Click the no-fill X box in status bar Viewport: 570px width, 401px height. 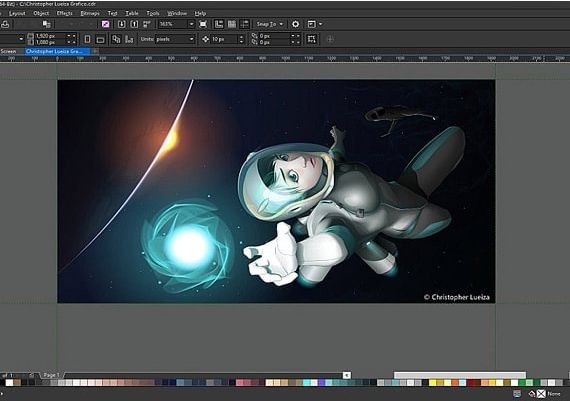point(541,393)
